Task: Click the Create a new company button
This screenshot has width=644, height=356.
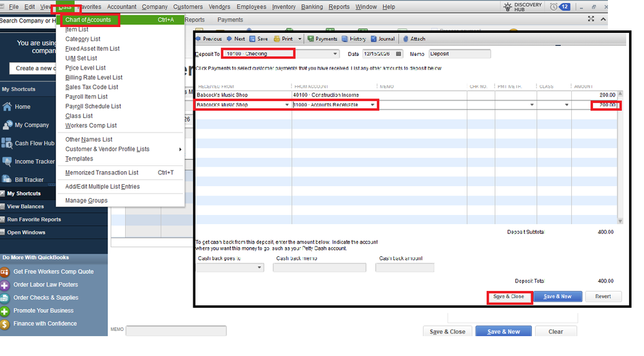Action: pos(33,68)
